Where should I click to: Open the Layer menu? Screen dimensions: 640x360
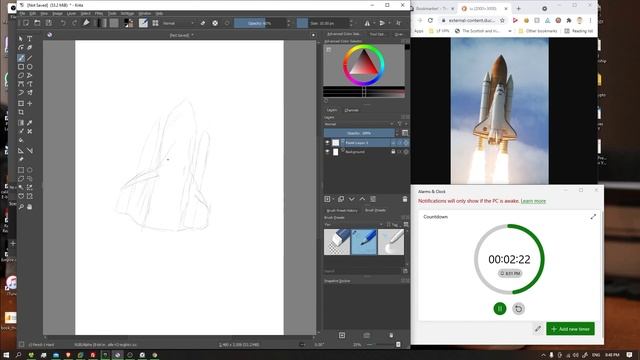(71, 13)
